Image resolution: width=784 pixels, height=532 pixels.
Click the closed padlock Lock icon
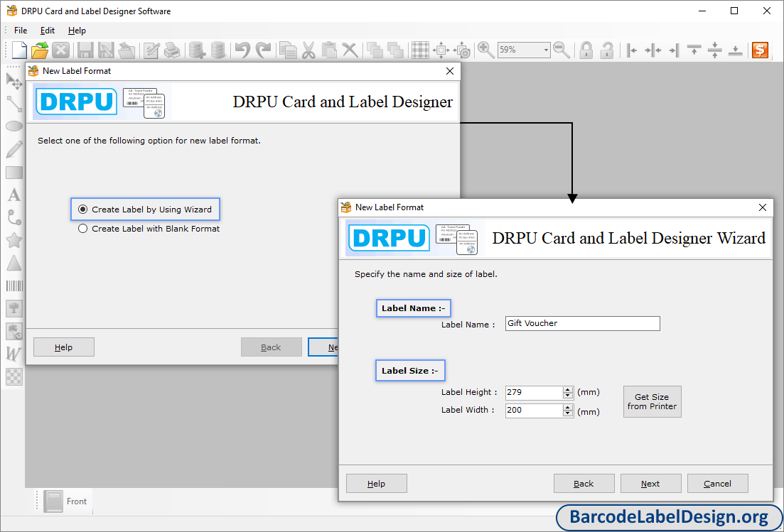[586, 50]
